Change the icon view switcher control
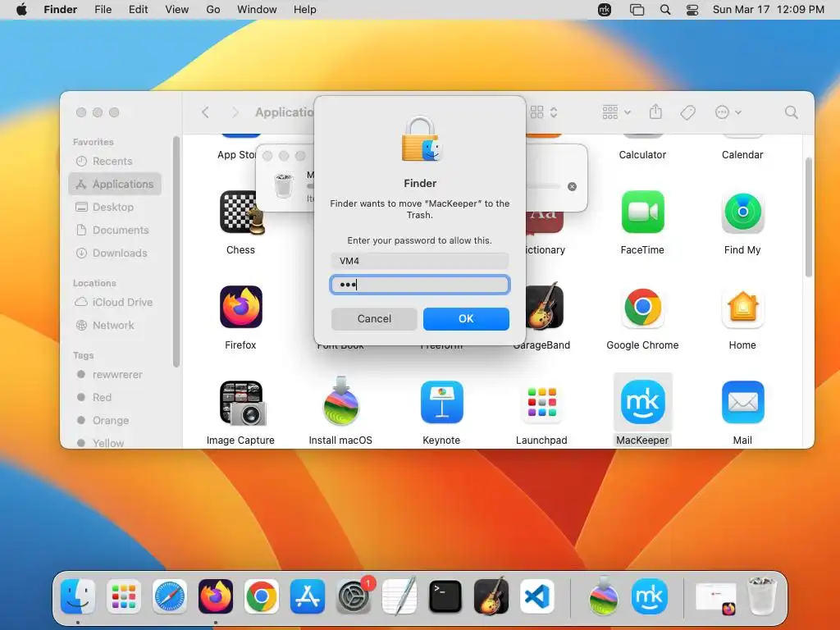This screenshot has height=630, width=840. click(x=545, y=112)
